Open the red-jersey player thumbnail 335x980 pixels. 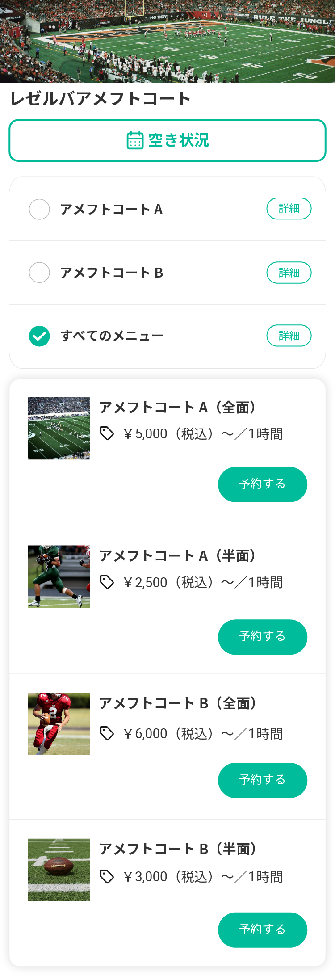point(59,724)
